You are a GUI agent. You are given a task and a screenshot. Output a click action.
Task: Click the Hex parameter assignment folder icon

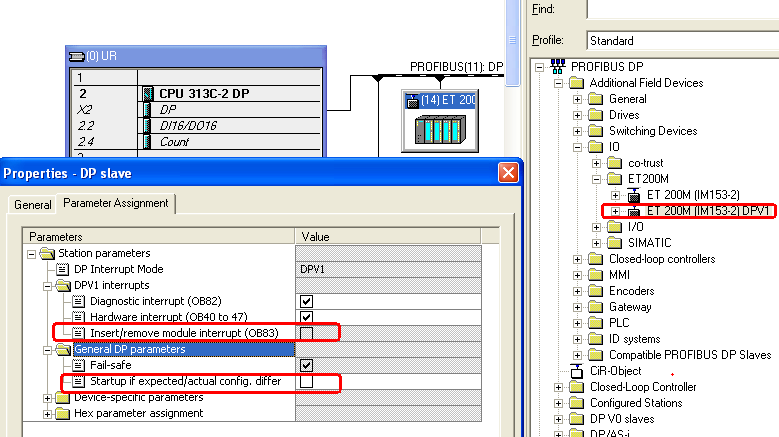point(63,413)
